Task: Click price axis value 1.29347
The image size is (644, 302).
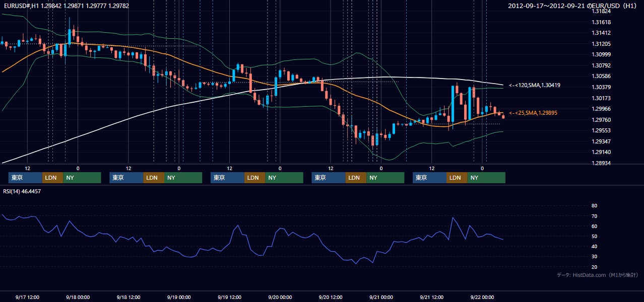Action: [602, 141]
